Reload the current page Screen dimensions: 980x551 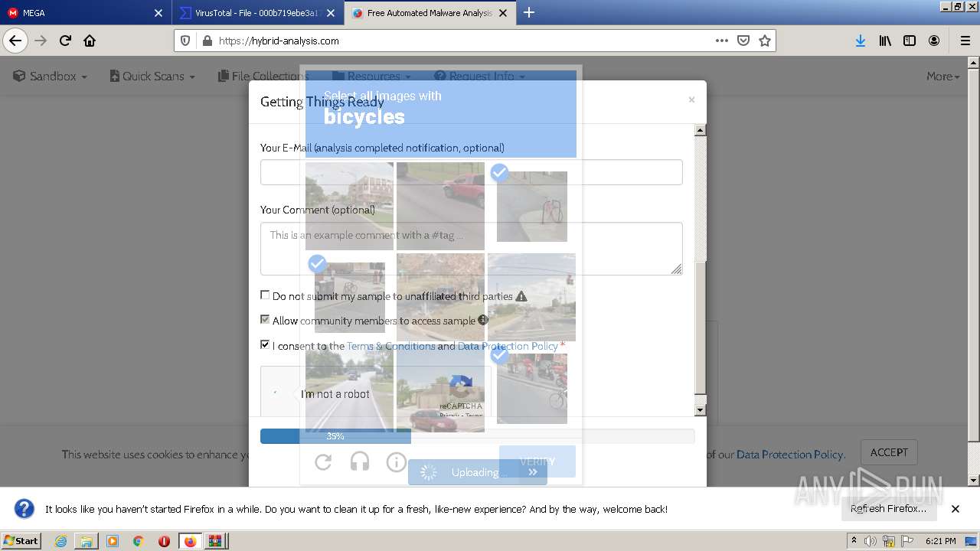pos(65,41)
